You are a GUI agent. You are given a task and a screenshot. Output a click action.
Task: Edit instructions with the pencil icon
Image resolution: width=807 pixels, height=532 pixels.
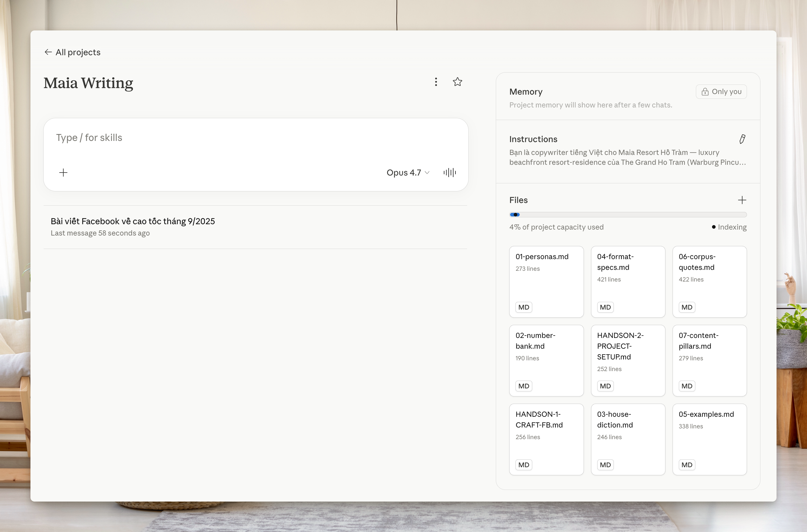tap(742, 139)
